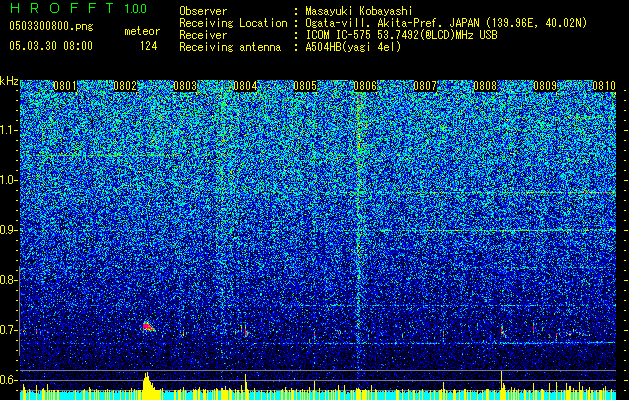Click the large red meteor echo after 0802
This screenshot has width=629, height=400.
coord(148,327)
